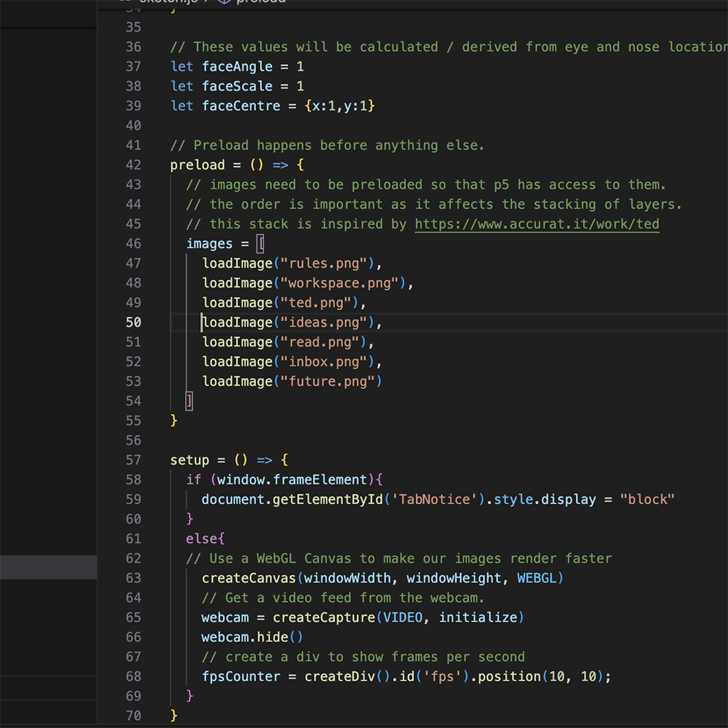Click the setup function name on line 57
728x728 pixels.
point(189,459)
